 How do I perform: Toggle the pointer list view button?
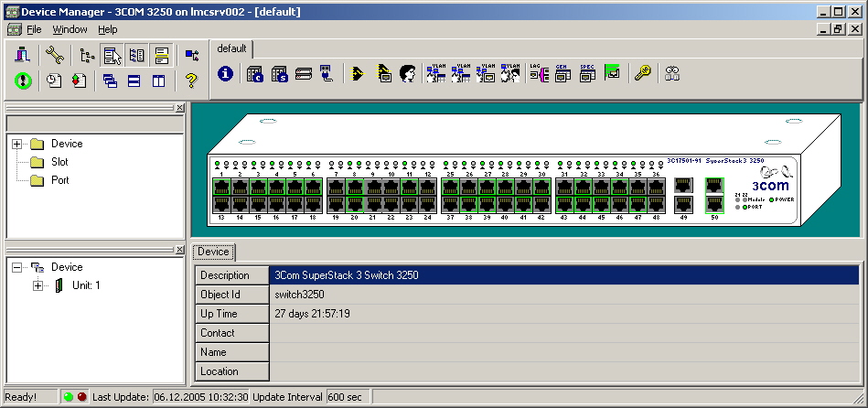click(112, 55)
